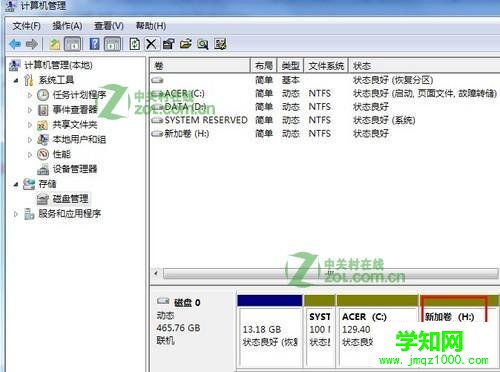This screenshot has width=500, height=372.
Task: Click the Open folder toolbar icon
Action: [186, 44]
